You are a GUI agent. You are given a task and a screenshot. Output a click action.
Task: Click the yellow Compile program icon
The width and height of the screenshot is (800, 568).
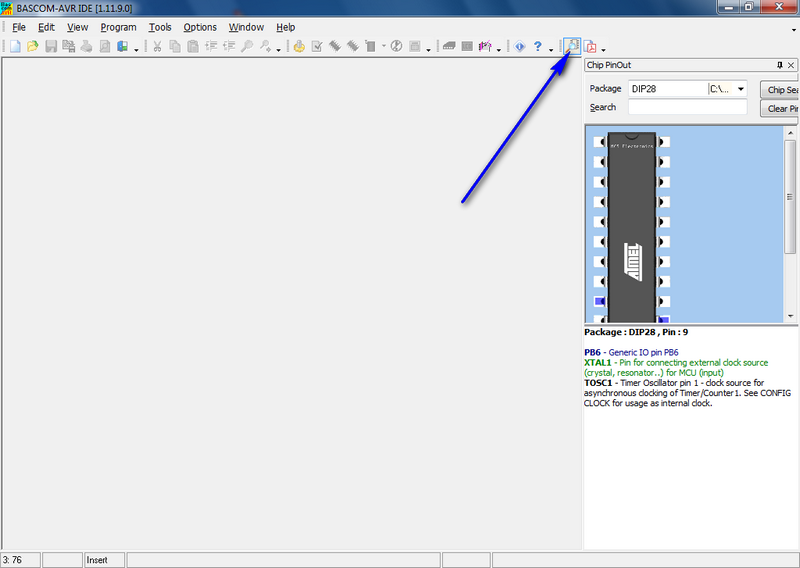pos(299,46)
